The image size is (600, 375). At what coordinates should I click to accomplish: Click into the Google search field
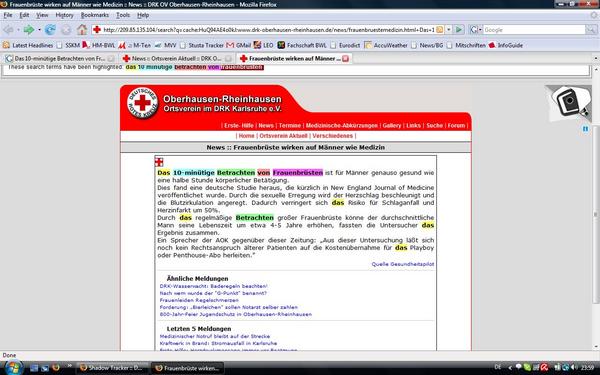click(x=534, y=29)
